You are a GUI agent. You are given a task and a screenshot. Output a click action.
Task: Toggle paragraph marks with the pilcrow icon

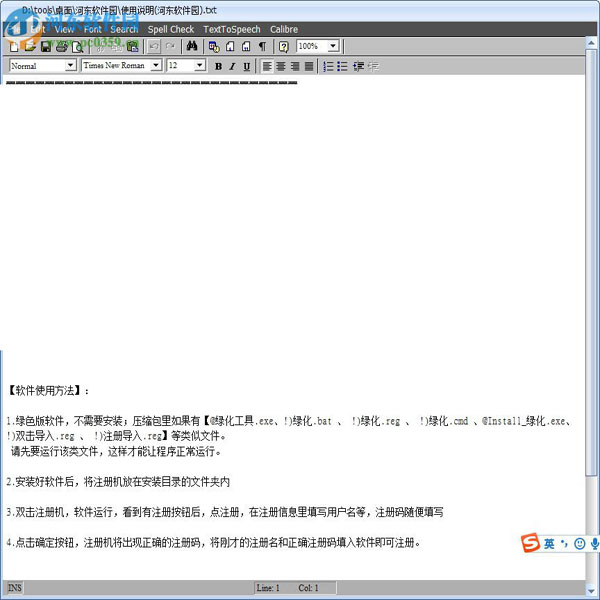pyautogui.click(x=262, y=47)
